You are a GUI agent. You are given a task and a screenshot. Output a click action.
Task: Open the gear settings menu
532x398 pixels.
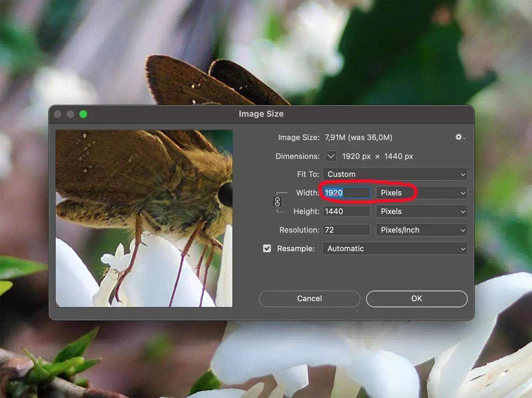tap(460, 137)
